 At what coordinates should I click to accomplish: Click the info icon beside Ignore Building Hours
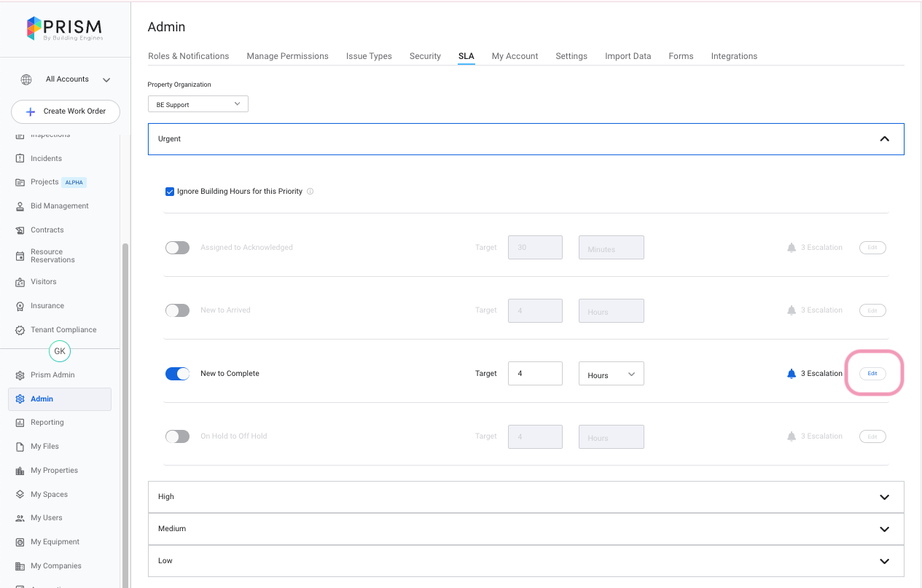tap(310, 192)
